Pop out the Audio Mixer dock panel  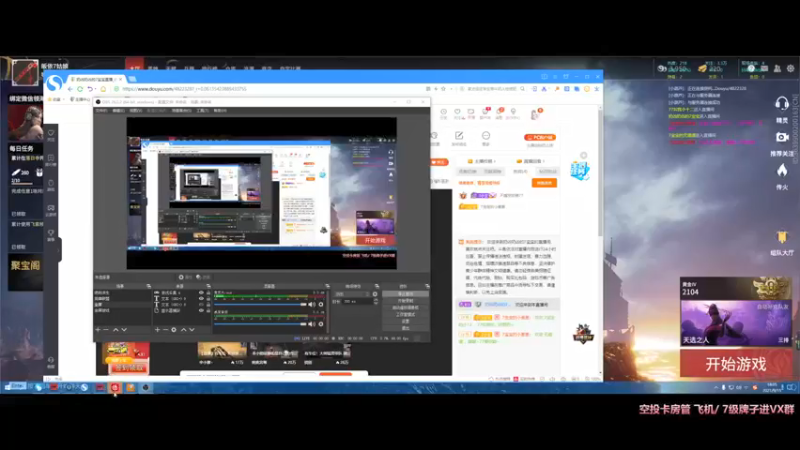click(327, 286)
